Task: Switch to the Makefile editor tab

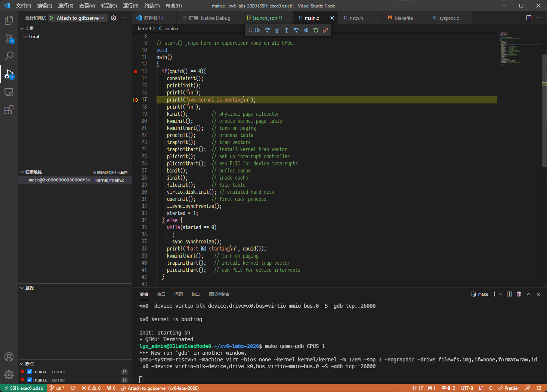Action: click(x=403, y=18)
